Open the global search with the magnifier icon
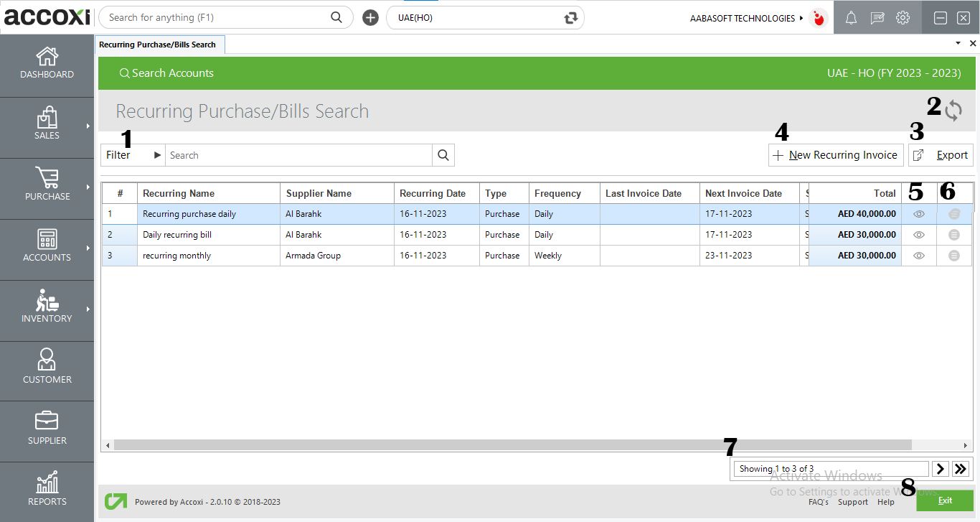Viewport: 980px width, 522px height. point(336,17)
